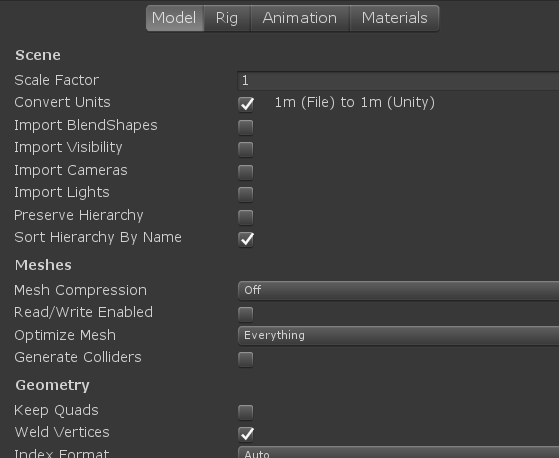Enable Import Lights checkbox

click(x=246, y=194)
